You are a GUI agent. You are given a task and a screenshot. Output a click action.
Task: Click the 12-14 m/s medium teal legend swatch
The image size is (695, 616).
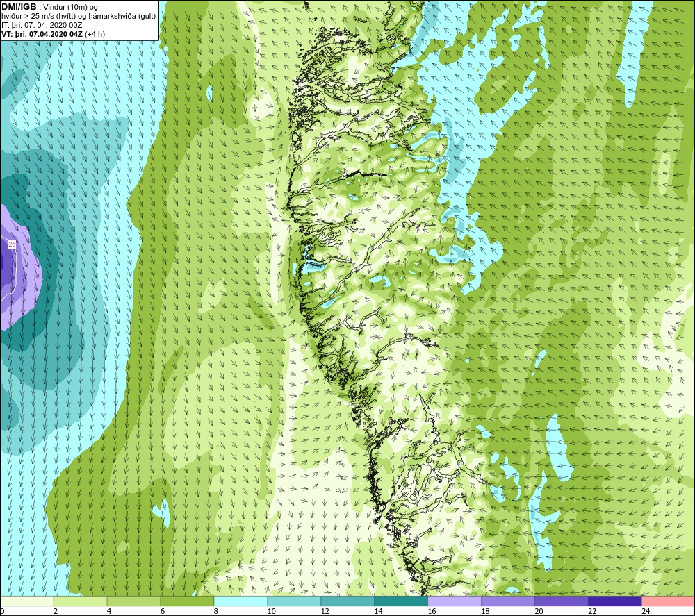(x=347, y=601)
